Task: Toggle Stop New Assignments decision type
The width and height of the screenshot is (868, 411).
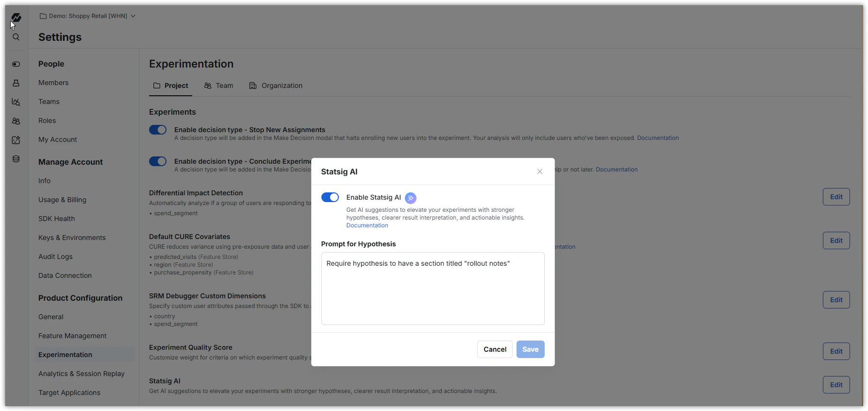Action: [158, 130]
